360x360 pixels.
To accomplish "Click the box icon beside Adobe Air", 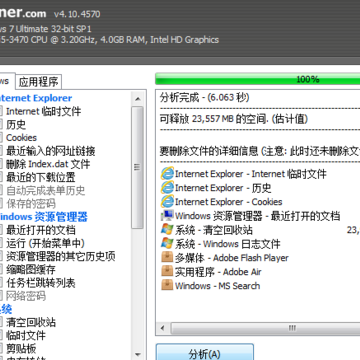I will coord(167,272).
